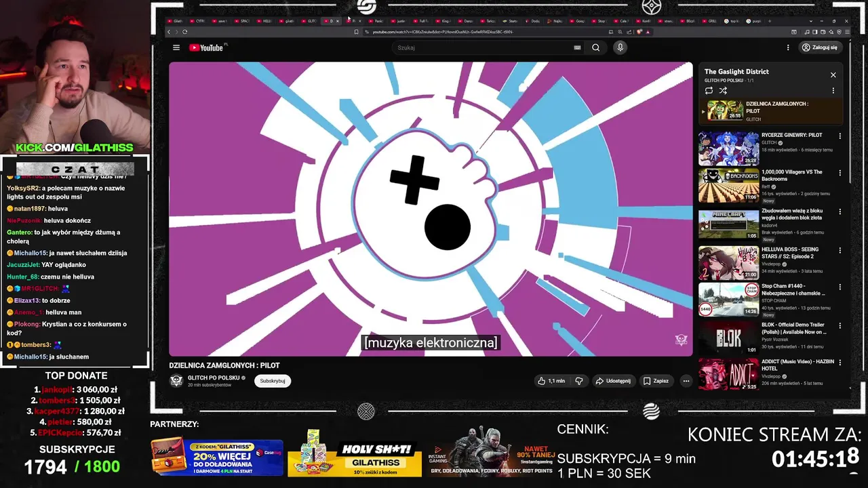Save the video with Zapisz

656,381
